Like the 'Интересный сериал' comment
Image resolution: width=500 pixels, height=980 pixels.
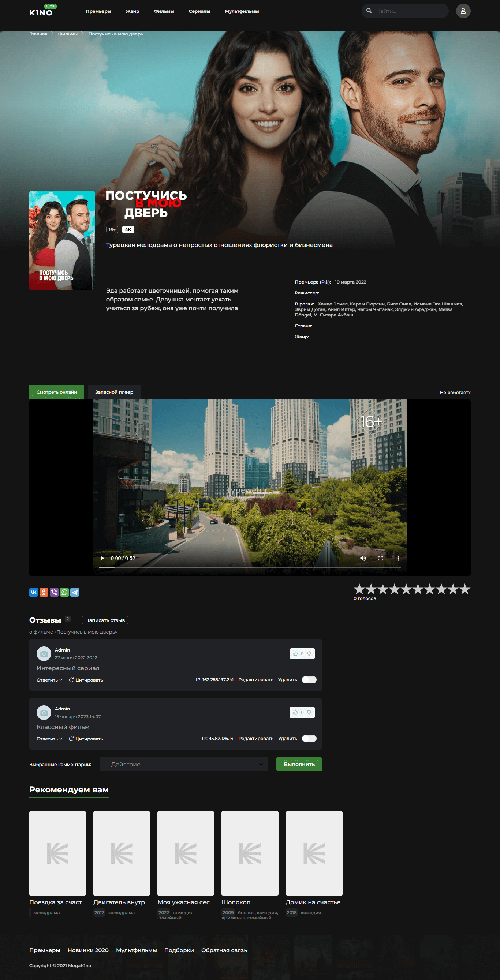point(295,654)
